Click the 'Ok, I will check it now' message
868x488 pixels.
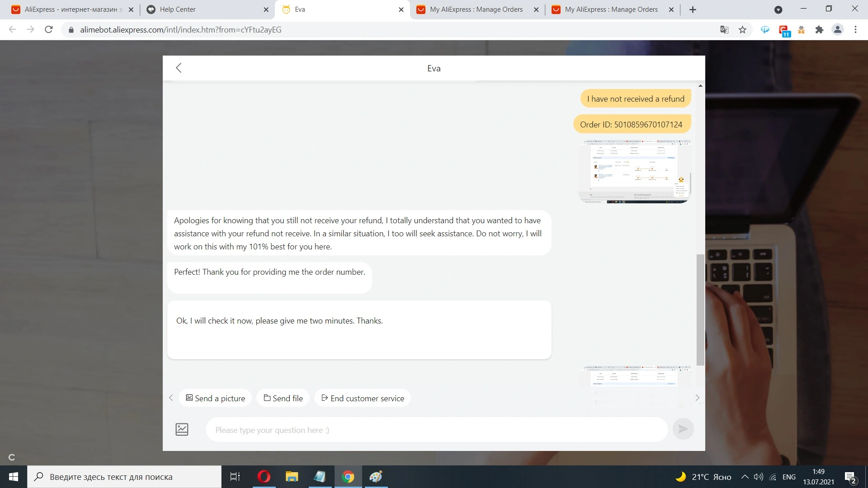(x=359, y=330)
